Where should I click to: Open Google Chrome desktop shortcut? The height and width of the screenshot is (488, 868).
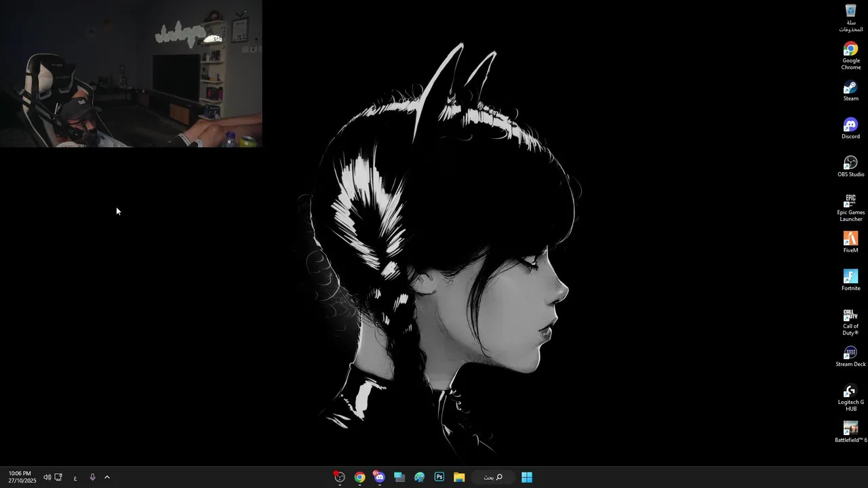(851, 56)
